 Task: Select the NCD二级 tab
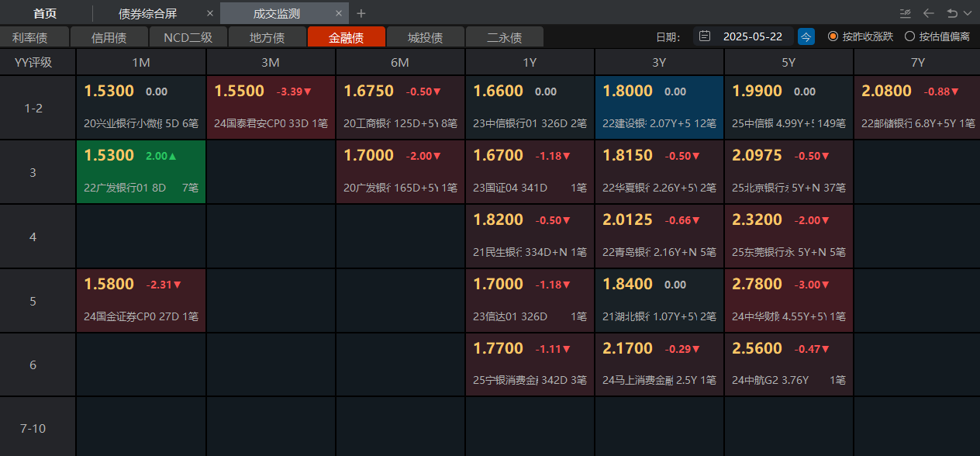tap(188, 37)
